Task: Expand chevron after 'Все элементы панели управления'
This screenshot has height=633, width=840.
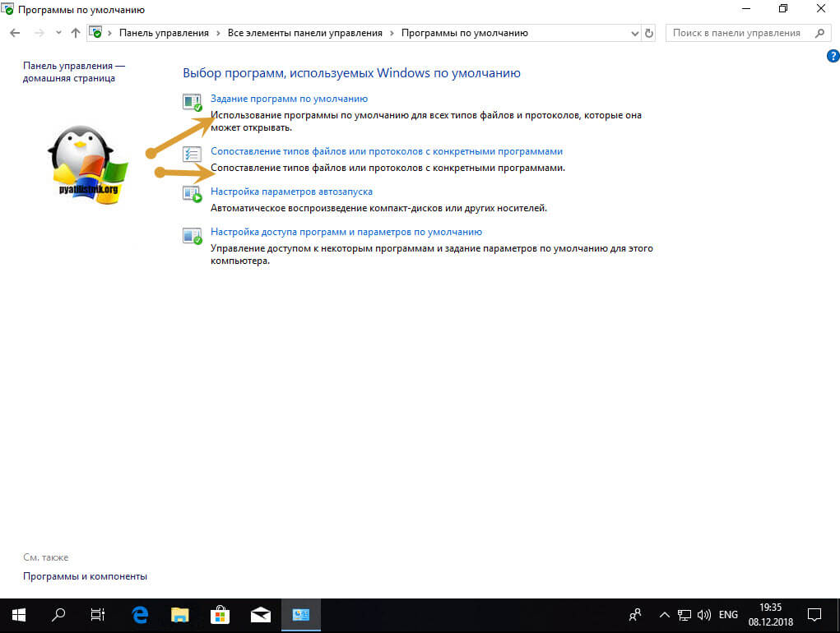Action: click(392, 33)
